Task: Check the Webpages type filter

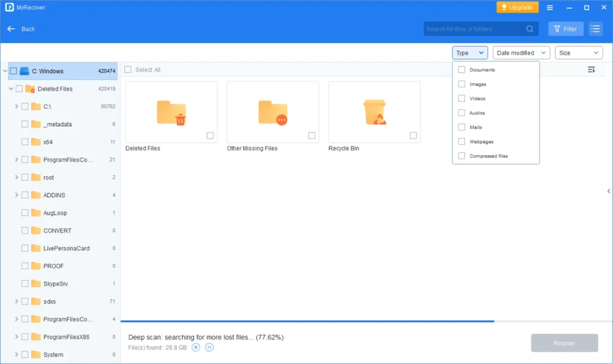Action: (462, 141)
